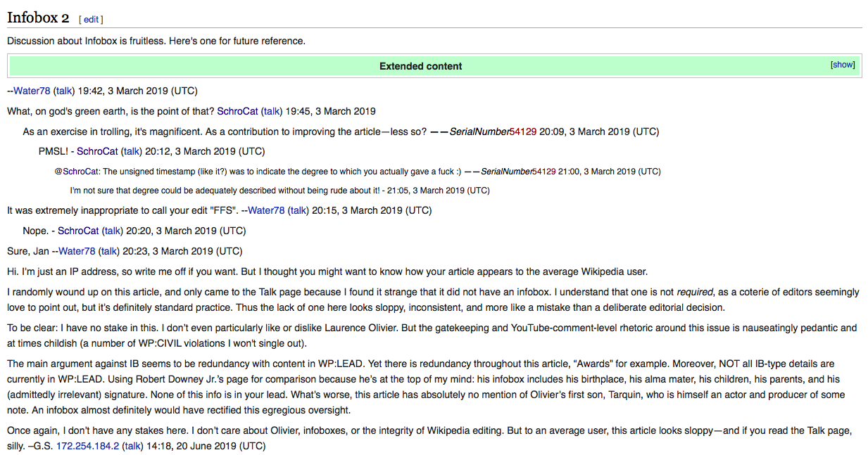Image resolution: width=868 pixels, height=455 pixels.
Task: Open SchroCat user link at 19:45 comment
Action: tap(238, 111)
